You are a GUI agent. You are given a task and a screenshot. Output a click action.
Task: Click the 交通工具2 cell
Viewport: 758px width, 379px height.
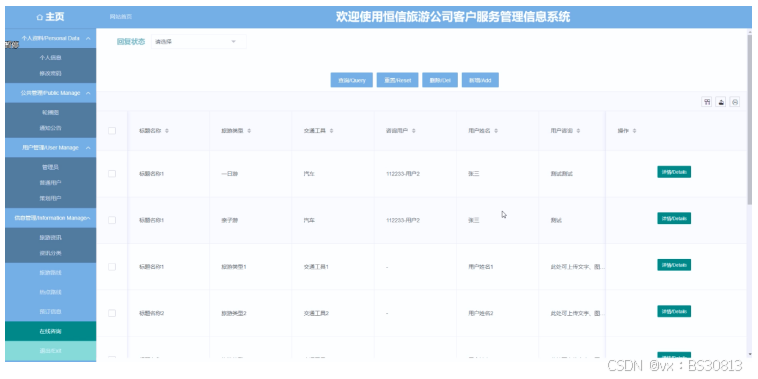(x=316, y=313)
